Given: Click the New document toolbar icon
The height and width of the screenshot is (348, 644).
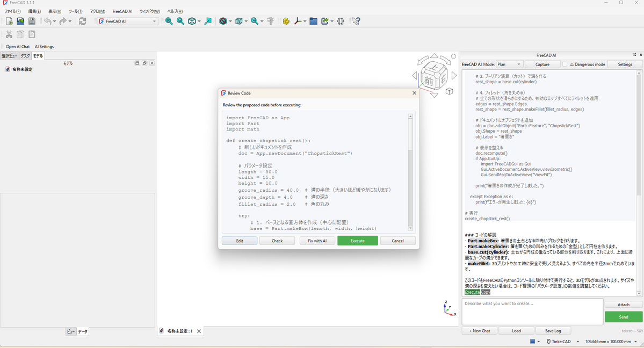Looking at the screenshot, I should 9,21.
